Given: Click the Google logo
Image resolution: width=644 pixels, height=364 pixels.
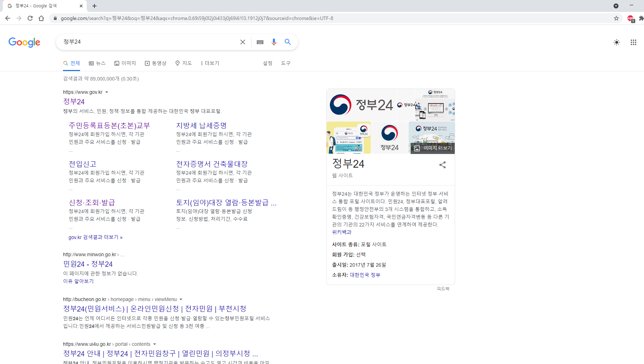Looking at the screenshot, I should click(24, 42).
